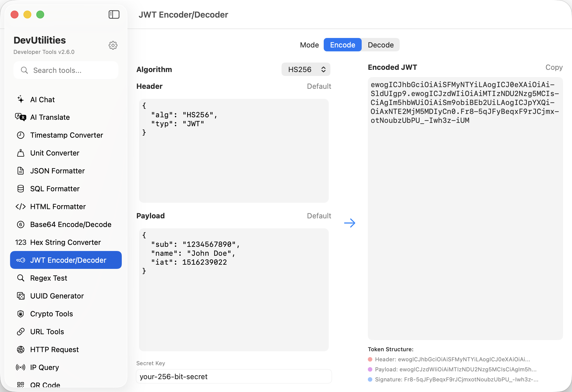The width and height of the screenshot is (572, 392).
Task: Copy the encoded JWT
Action: (x=554, y=67)
